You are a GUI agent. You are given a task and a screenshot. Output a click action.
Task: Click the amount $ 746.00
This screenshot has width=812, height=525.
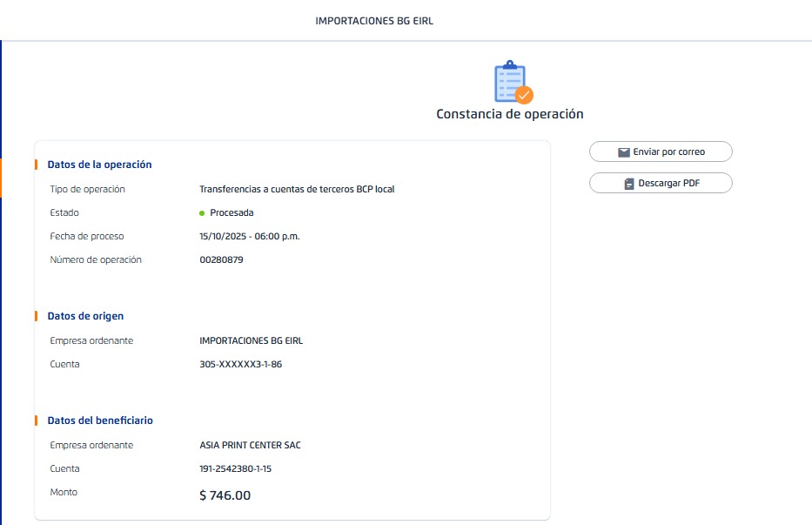[x=225, y=495]
